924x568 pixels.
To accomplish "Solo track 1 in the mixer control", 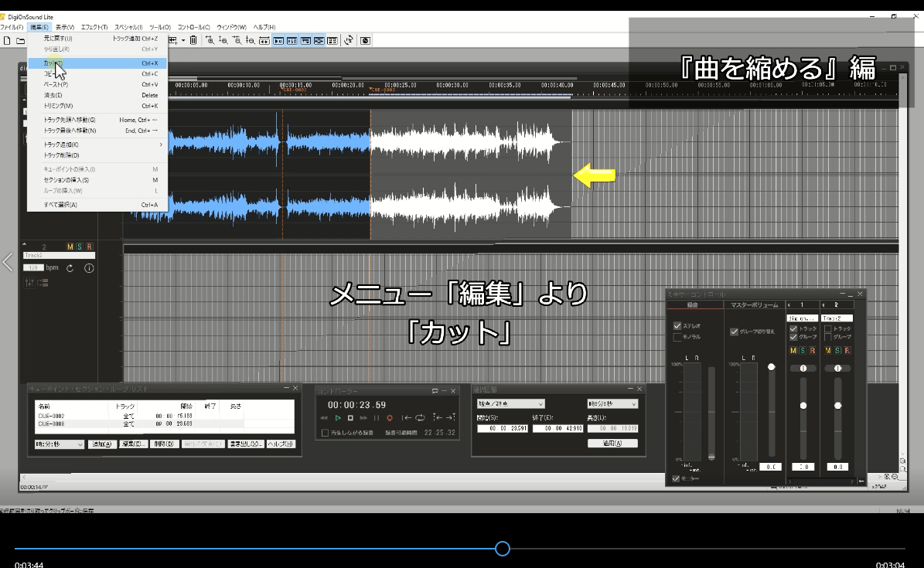I will (x=803, y=351).
